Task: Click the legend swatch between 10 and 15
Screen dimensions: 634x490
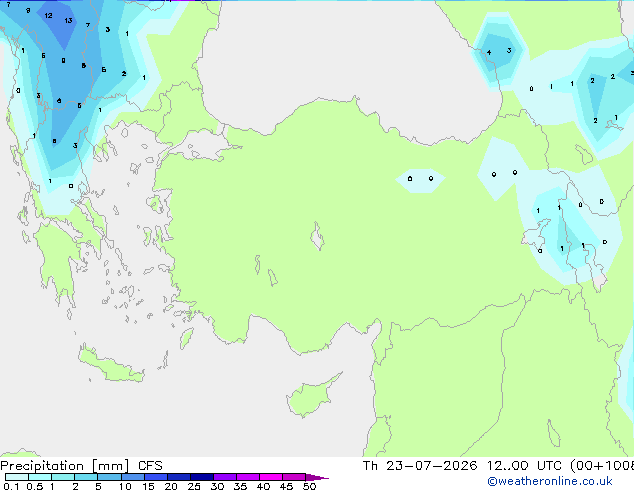Action: click(x=132, y=477)
